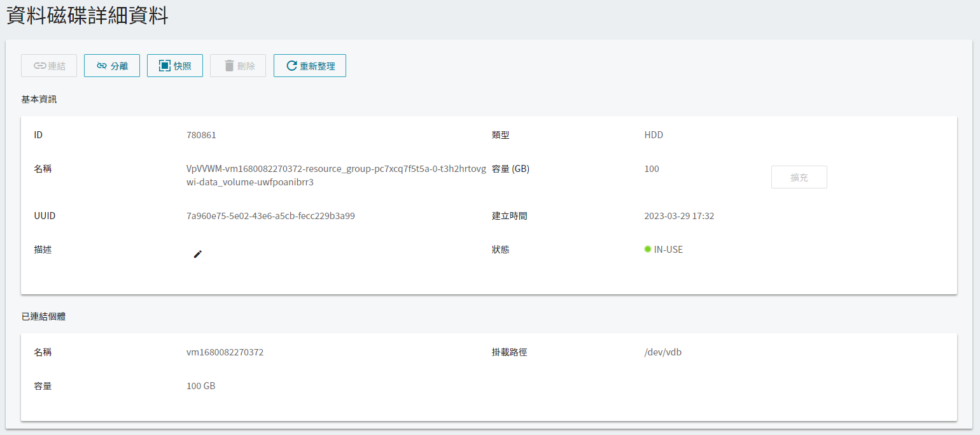Screen dimensions: 980x435
Task: Refresh the page using 重新整理
Action: click(x=310, y=66)
